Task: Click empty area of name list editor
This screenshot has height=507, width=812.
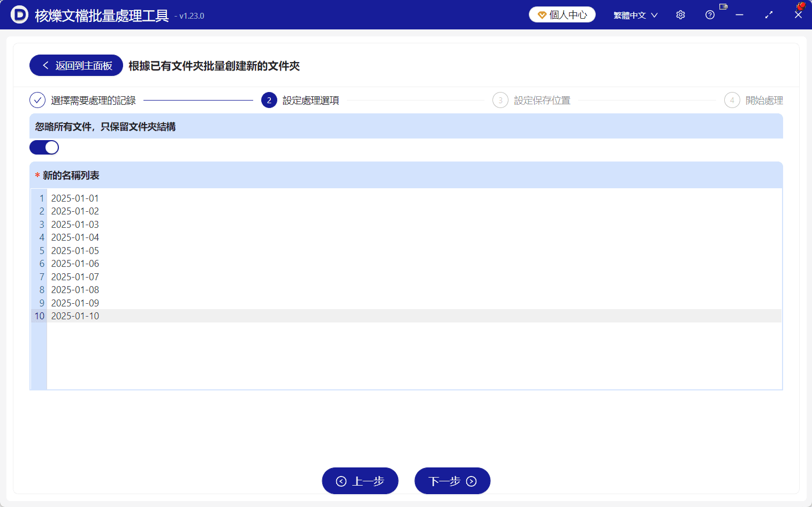Action: [x=414, y=356]
